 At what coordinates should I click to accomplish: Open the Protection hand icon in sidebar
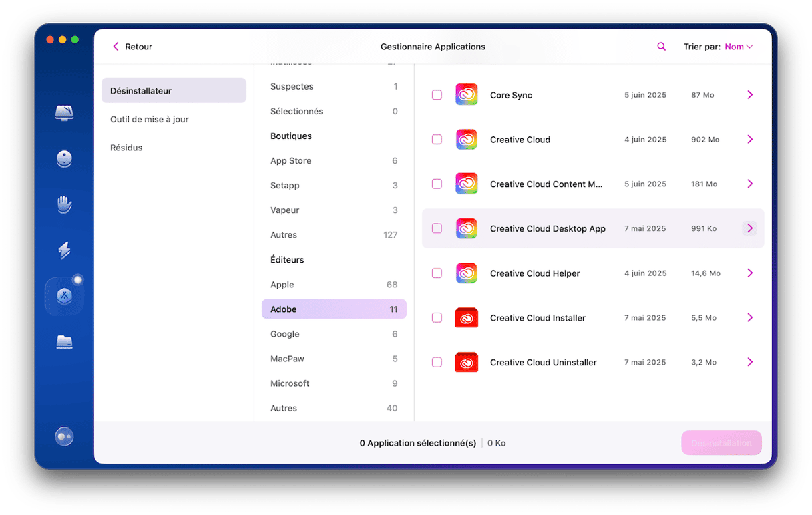pyautogui.click(x=64, y=204)
